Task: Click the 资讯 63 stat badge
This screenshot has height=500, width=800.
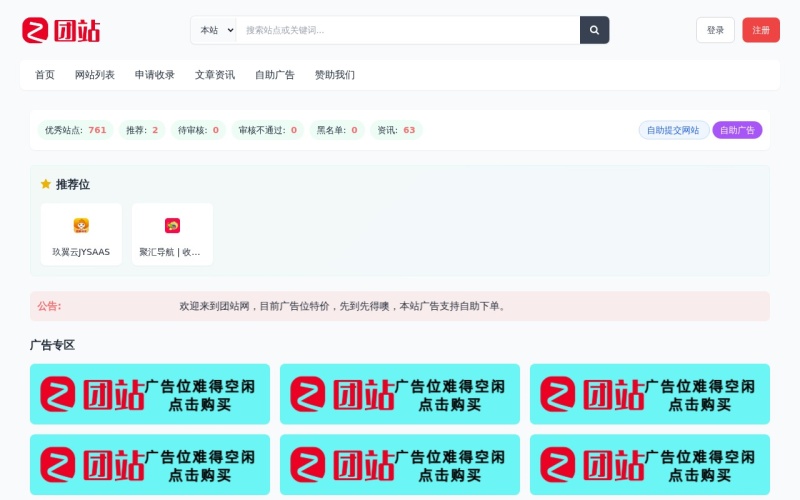Action: (396, 130)
